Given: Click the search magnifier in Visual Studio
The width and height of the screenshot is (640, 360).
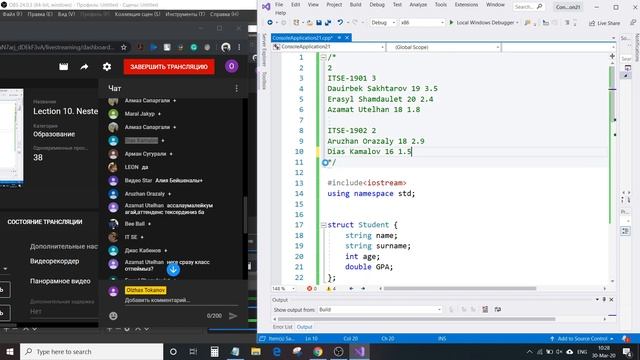Looking at the screenshot, I should coord(540,7).
